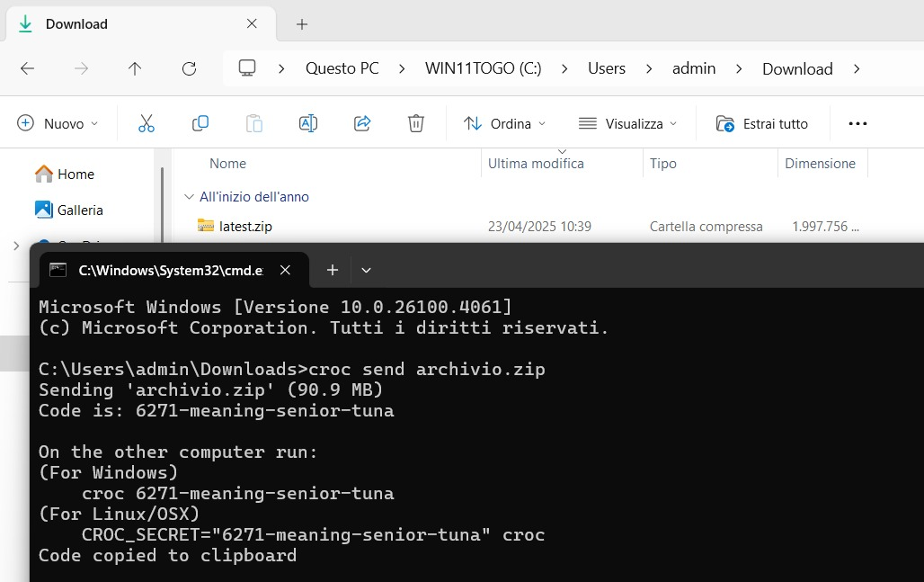This screenshot has width=924, height=582.
Task: Click the 1.997.756 size value
Action: [825, 227]
